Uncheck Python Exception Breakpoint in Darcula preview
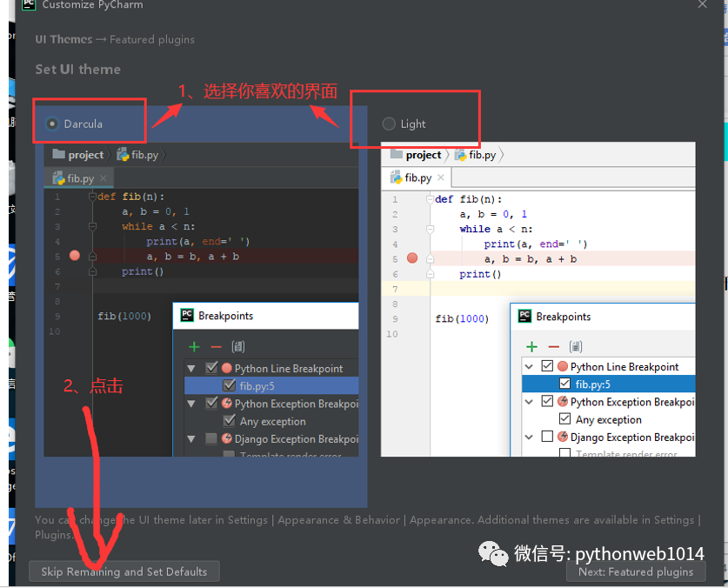 [x=211, y=403]
